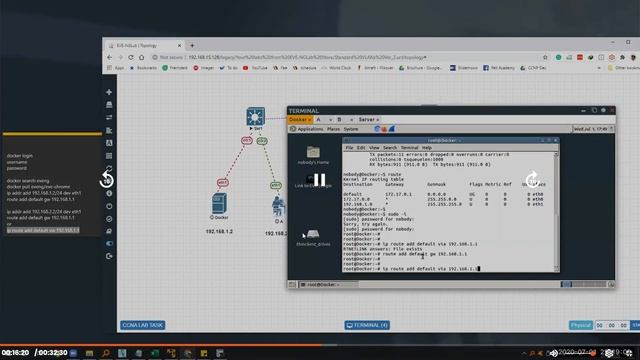Viewport: 640px width, 360px height.
Task: Click the TERMINAL (4) button
Action: click(x=367, y=325)
